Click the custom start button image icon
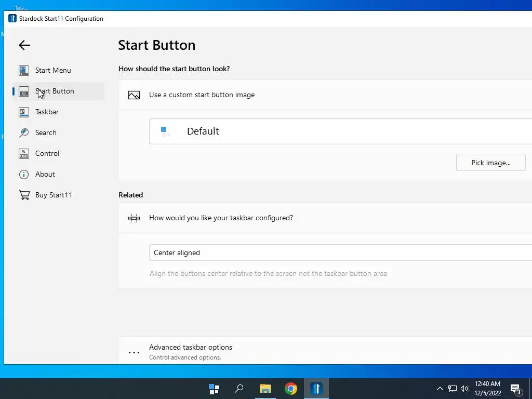 134,95
